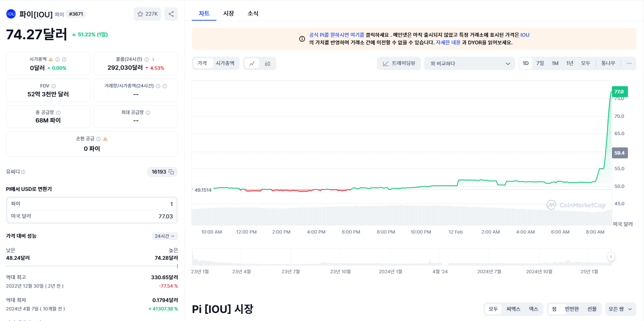The image size is (644, 321).
Task: Open the 자세한 내용 link
Action: (x=448, y=43)
